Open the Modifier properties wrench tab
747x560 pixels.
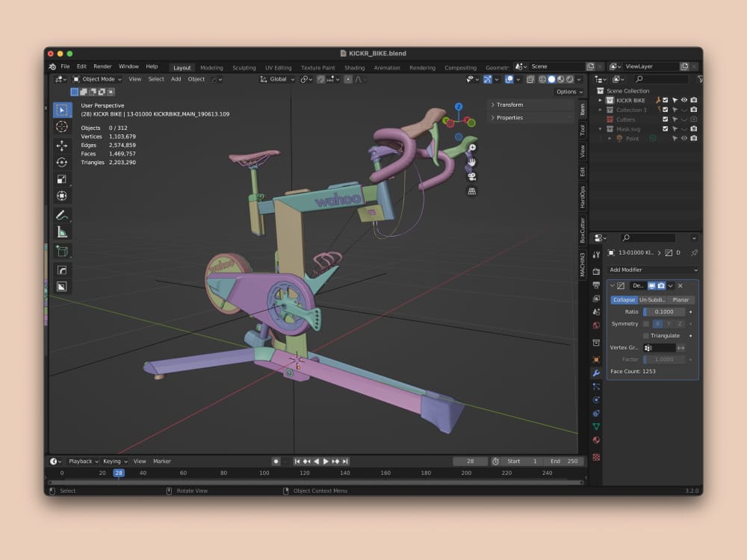(596, 373)
